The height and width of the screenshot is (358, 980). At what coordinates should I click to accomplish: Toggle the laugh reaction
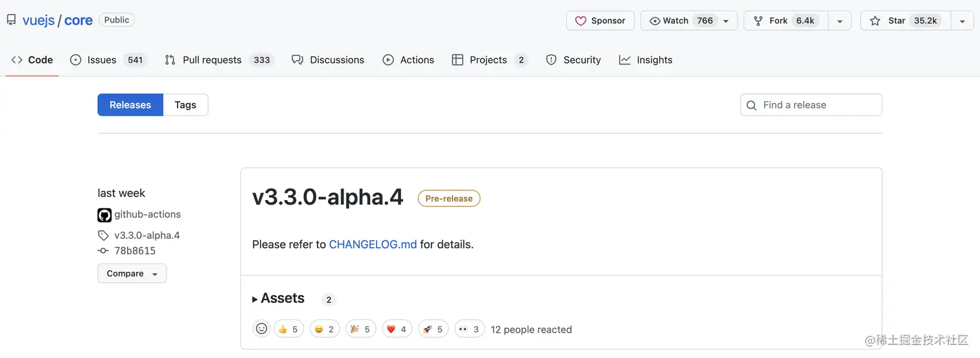click(325, 329)
